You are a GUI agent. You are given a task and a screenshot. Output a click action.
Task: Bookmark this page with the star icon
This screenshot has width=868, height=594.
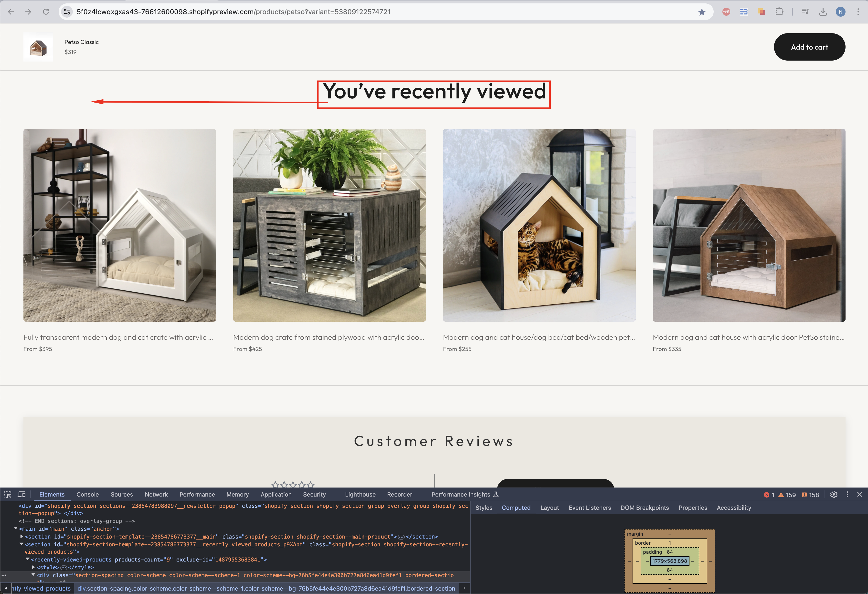tap(701, 12)
